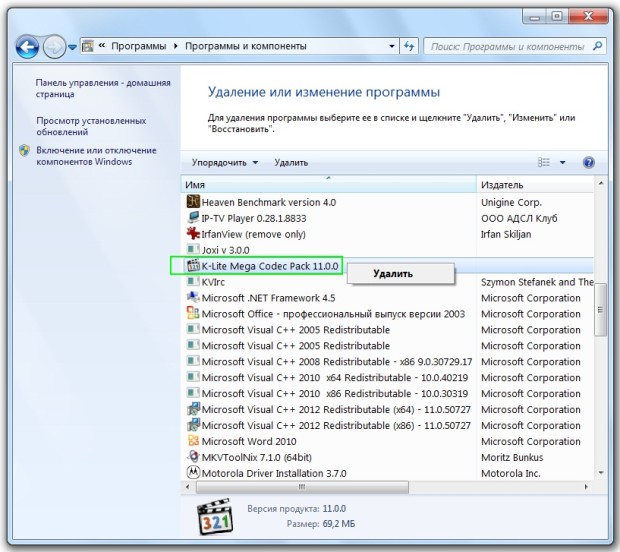Open the Упорядочить dropdown menu
620x552 pixels.
225,163
